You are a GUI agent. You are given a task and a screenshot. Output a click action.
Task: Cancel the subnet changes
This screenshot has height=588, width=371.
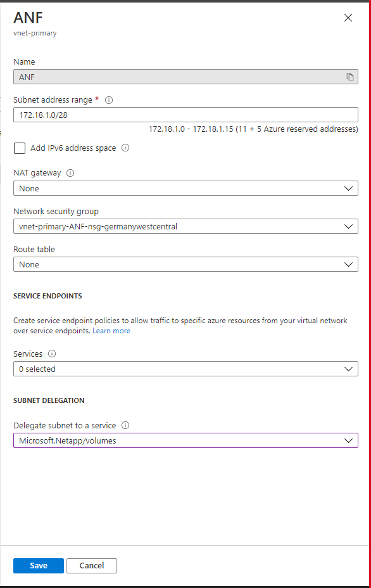[92, 566]
